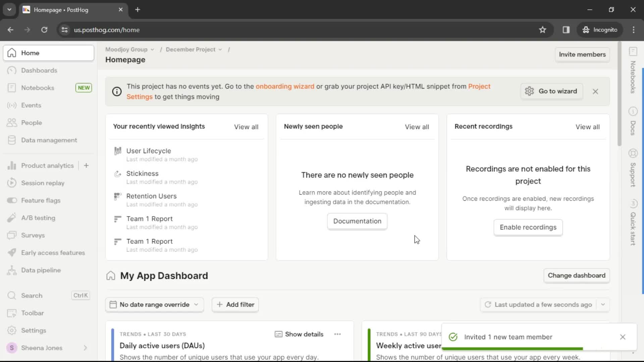Click Invite members button
644x362 pixels.
tap(582, 54)
